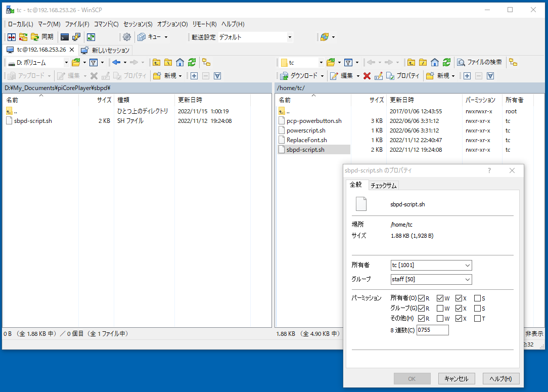Click the remote delete red X icon
Screen dimensions: 548x392
(367, 76)
